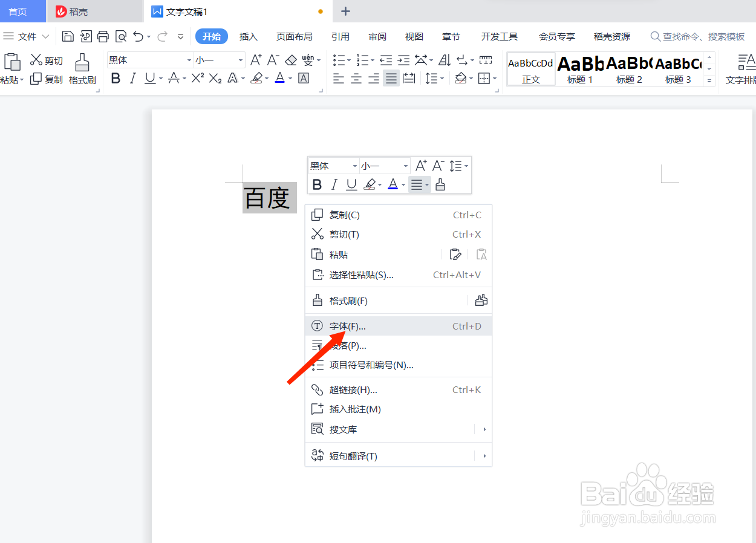756x543 pixels.
Task: Toggle Italic in the ribbon
Action: coord(133,78)
